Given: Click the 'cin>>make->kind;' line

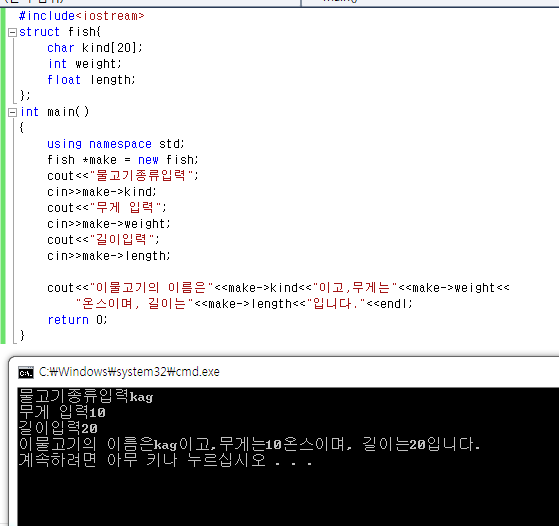Looking at the screenshot, I should [102, 192].
